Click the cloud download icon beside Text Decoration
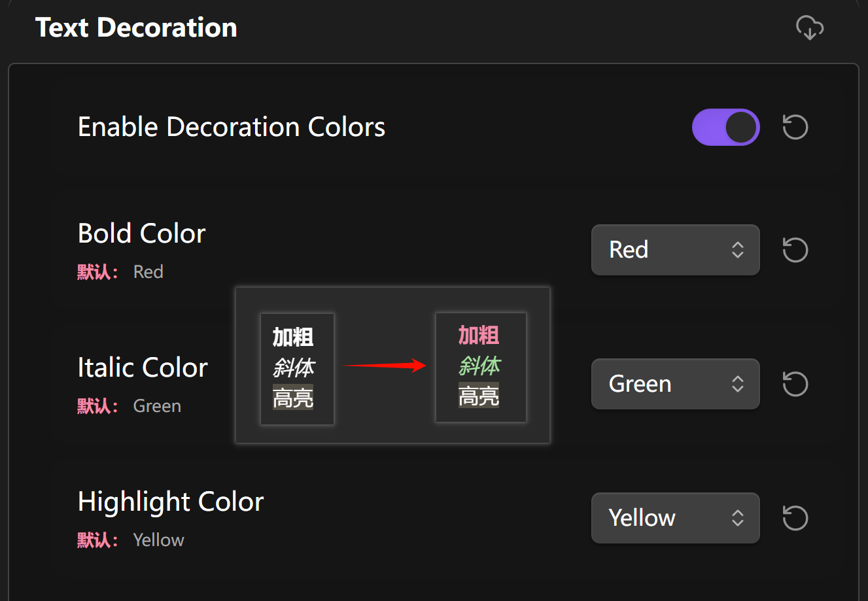Image resolution: width=868 pixels, height=601 pixels. [x=809, y=28]
